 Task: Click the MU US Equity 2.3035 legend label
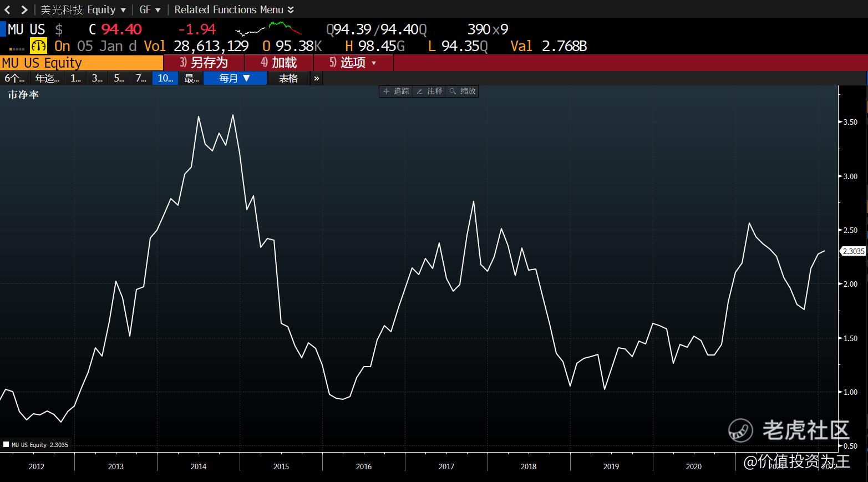click(40, 445)
